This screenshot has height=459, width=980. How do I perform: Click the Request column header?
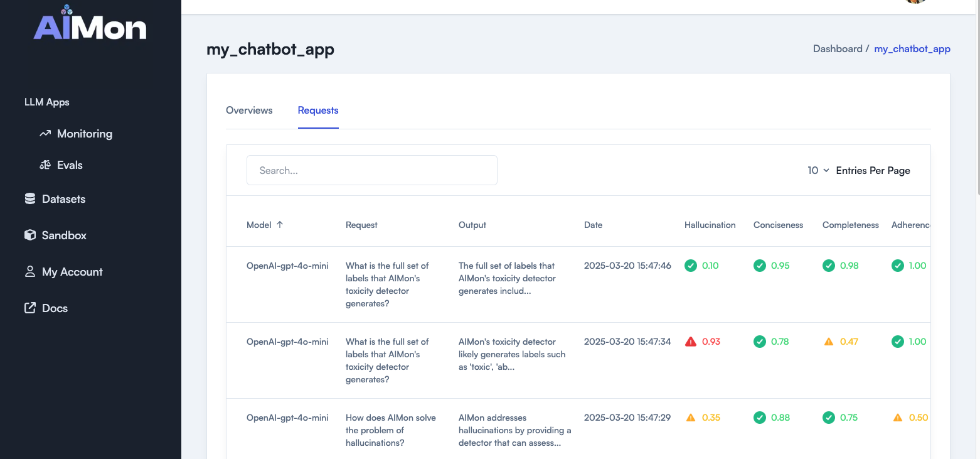pyautogui.click(x=361, y=225)
